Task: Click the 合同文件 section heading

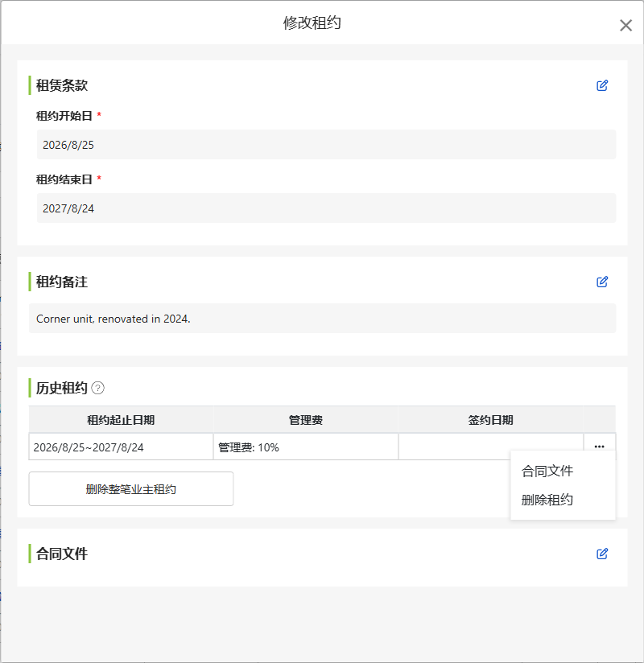Action: (x=62, y=554)
